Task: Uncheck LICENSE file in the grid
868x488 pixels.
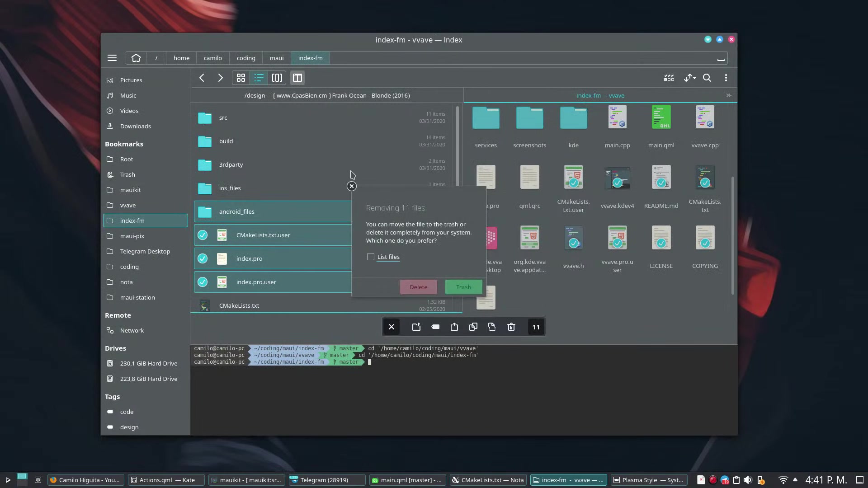Action: coord(661,243)
